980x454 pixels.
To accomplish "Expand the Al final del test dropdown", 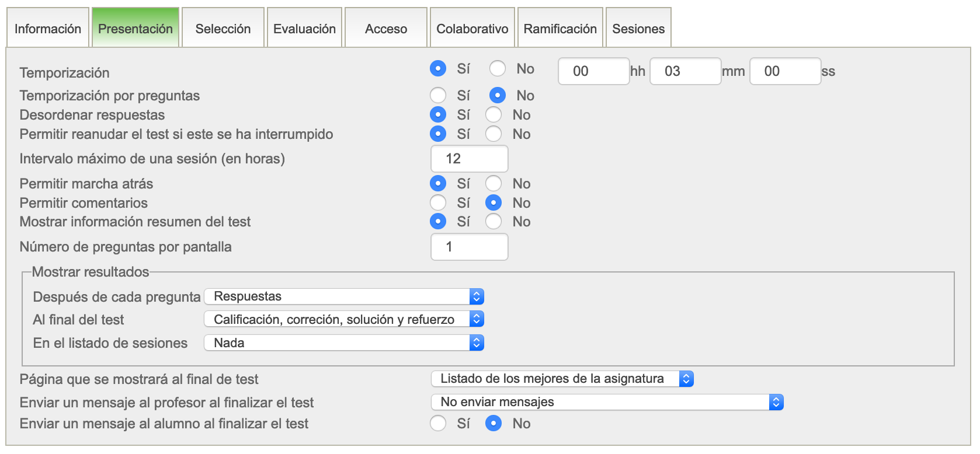I will [x=344, y=319].
